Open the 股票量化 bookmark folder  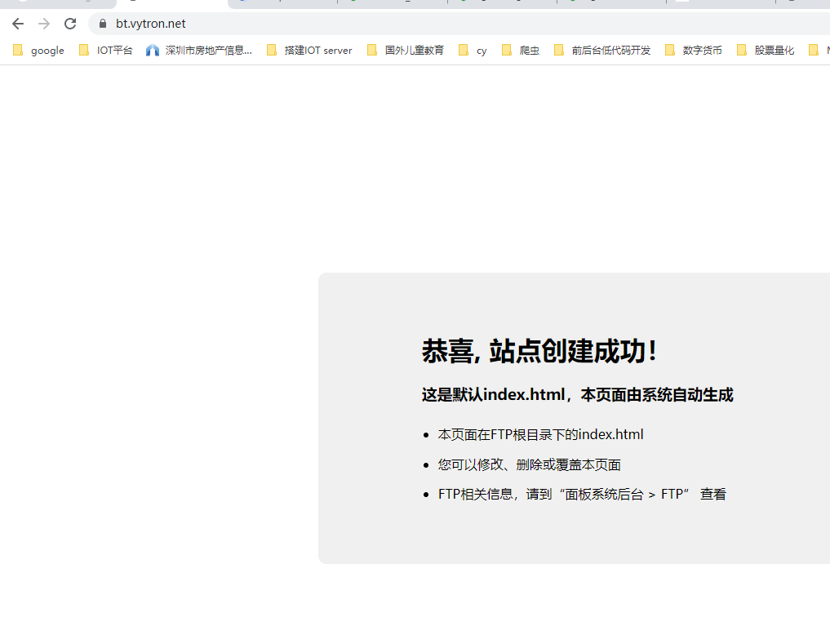point(766,51)
